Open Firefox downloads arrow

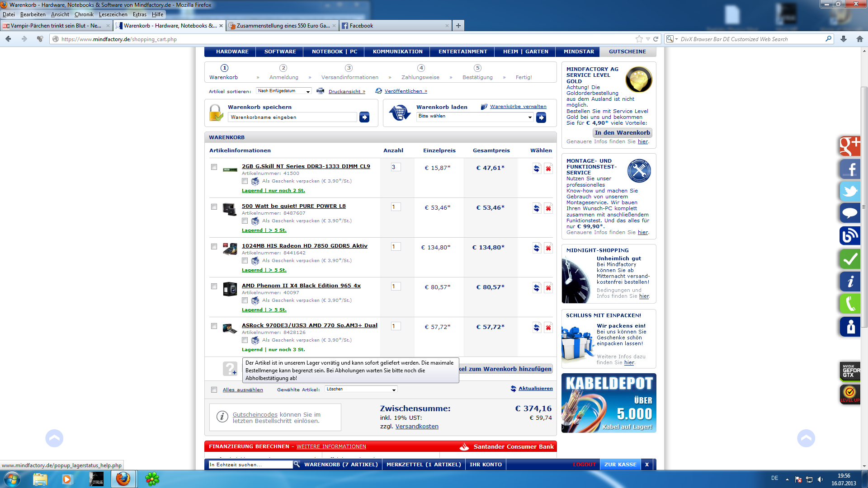(844, 39)
